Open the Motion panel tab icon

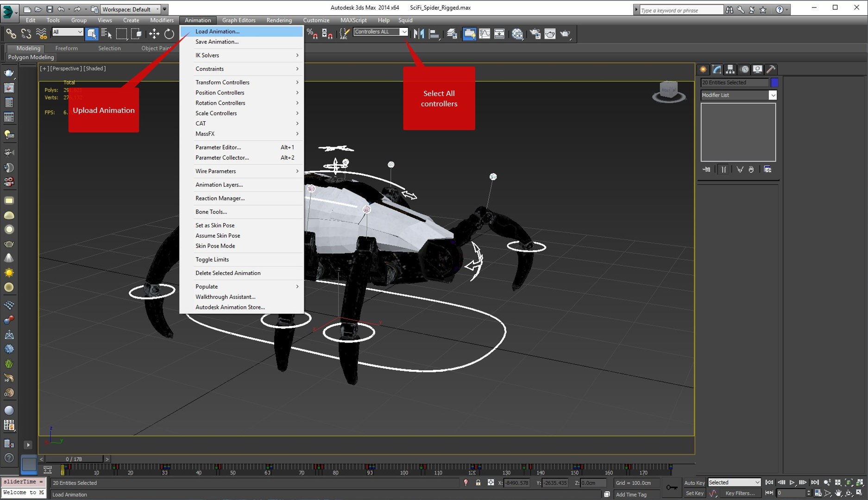click(x=744, y=69)
